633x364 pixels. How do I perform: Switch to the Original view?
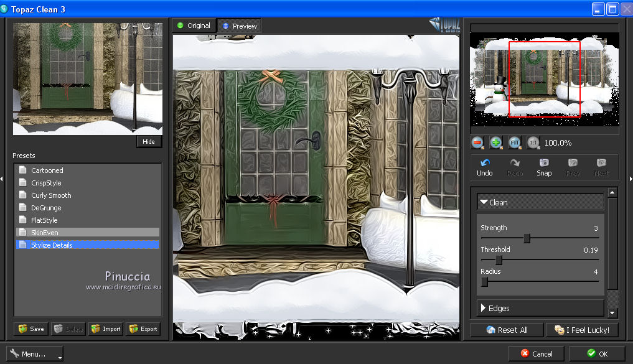[194, 26]
